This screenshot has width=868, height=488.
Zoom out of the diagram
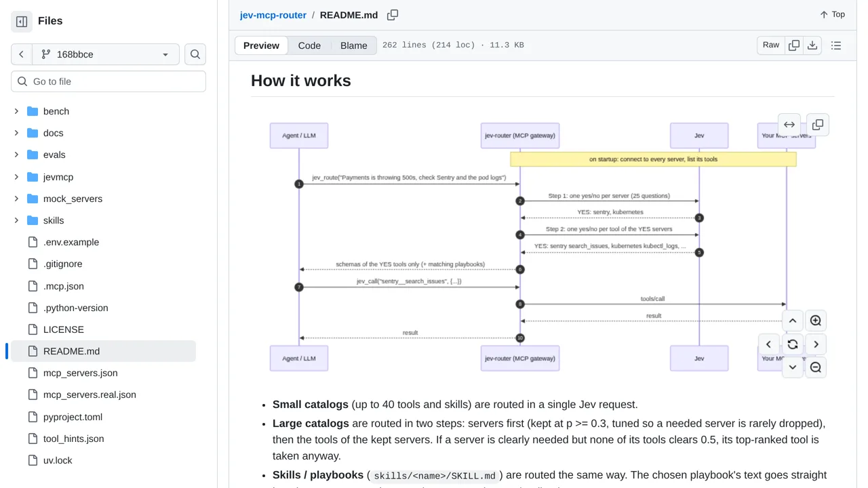coord(816,367)
